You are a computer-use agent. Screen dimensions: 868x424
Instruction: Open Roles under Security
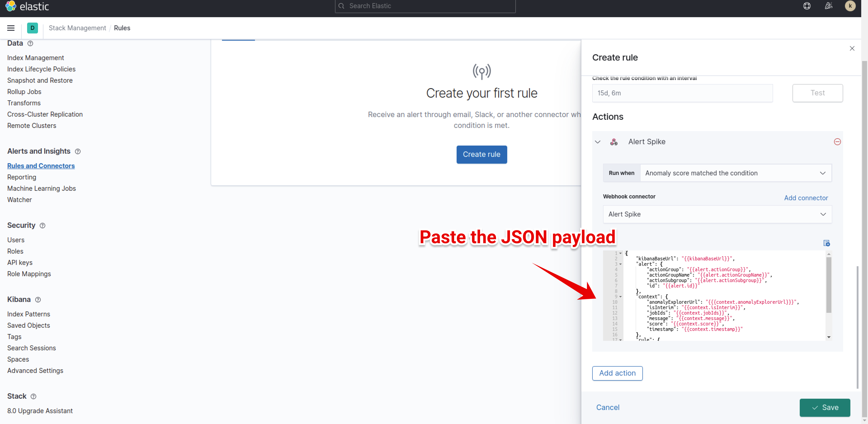15,251
